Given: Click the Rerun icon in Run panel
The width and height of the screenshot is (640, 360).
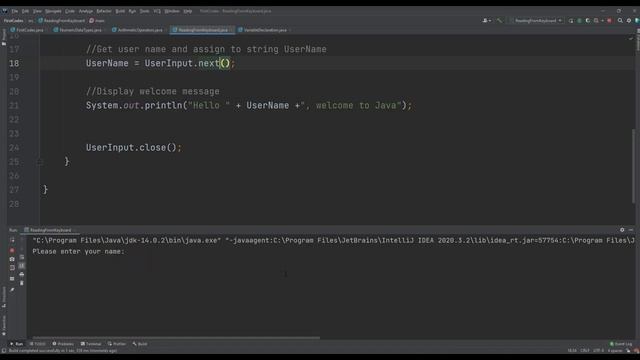Looking at the screenshot, I should coord(12,240).
